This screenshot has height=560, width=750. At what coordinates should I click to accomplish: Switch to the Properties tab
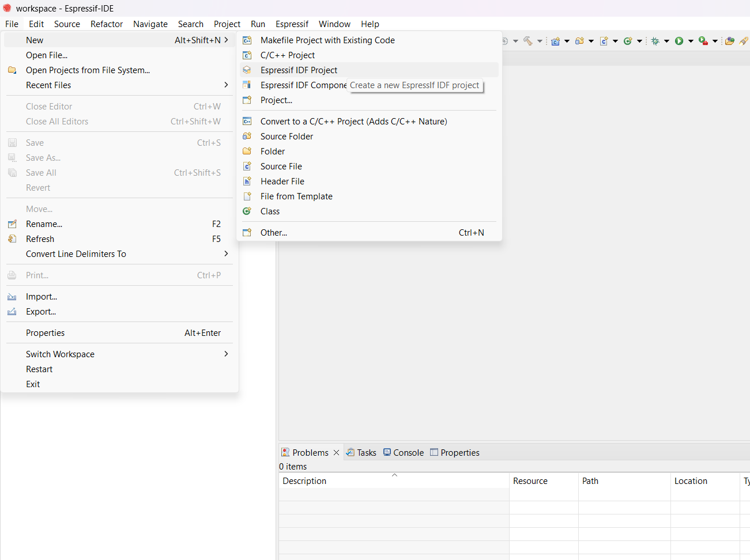pyautogui.click(x=454, y=453)
